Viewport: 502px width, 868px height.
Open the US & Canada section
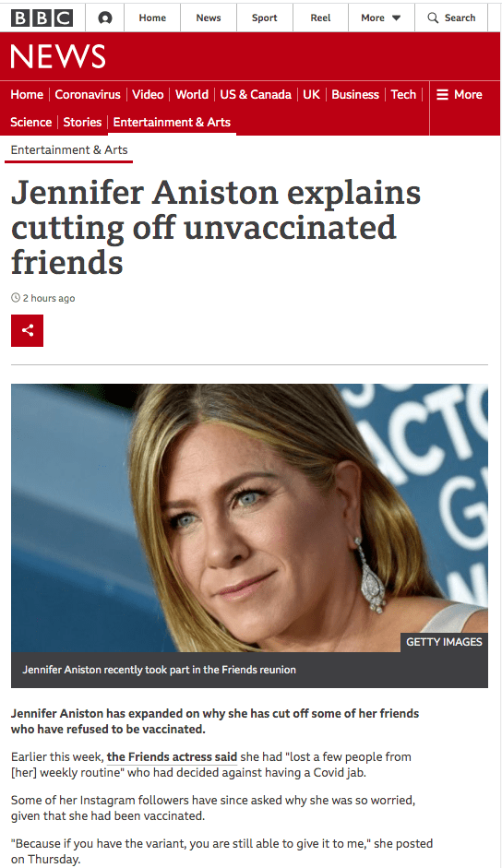[x=256, y=95]
